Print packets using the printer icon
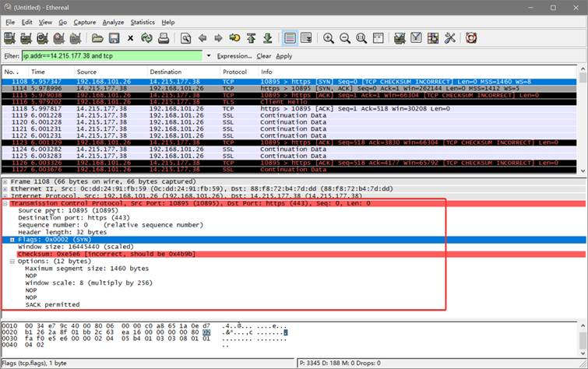The image size is (588, 369). pos(164,38)
